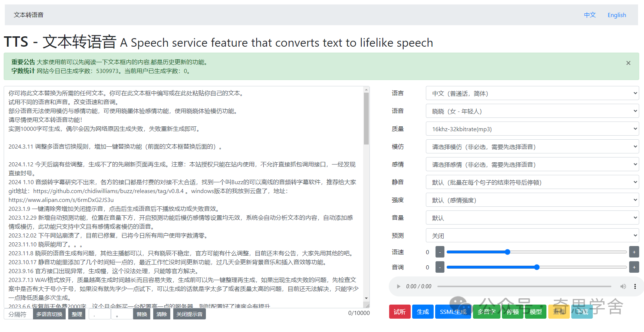The width and height of the screenshot is (644, 332).
Task: Click the 关闭提示音 button
Action: [189, 314]
